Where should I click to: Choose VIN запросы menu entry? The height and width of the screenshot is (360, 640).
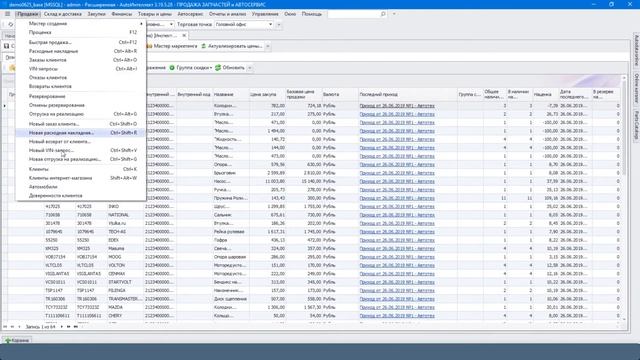[x=81, y=69]
